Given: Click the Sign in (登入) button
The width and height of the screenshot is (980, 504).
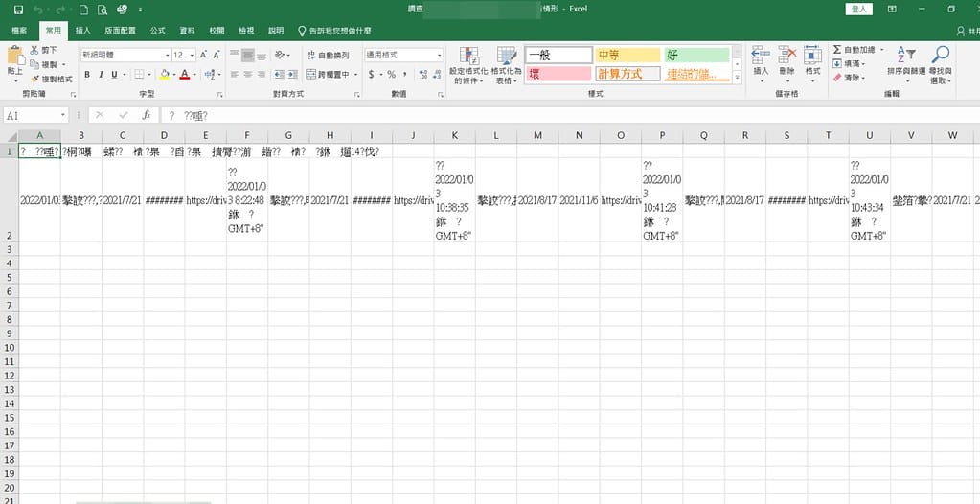Looking at the screenshot, I should click(858, 10).
